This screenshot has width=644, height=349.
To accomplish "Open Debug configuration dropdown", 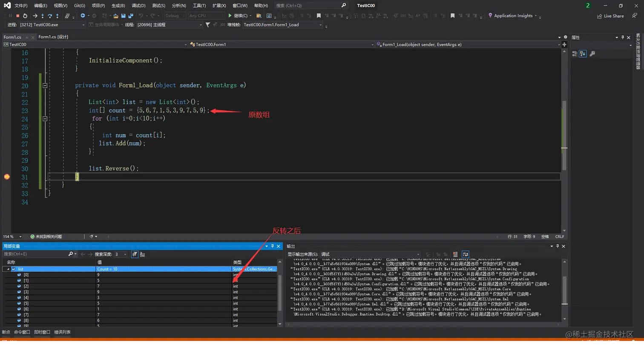I will [x=175, y=16].
